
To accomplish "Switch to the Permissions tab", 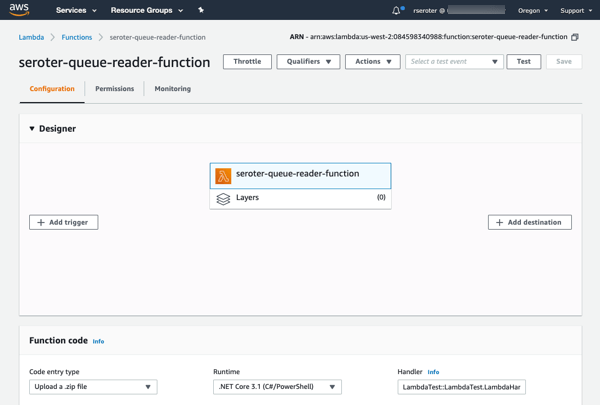I will click(114, 89).
